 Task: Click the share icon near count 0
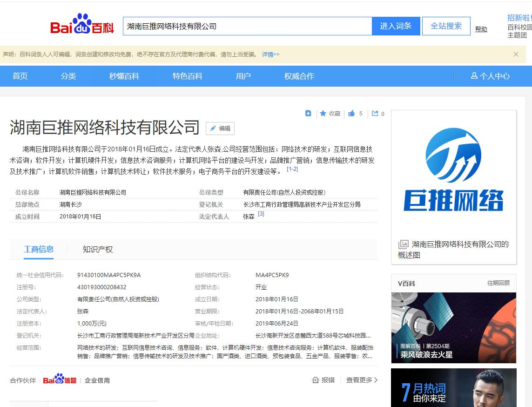click(375, 114)
